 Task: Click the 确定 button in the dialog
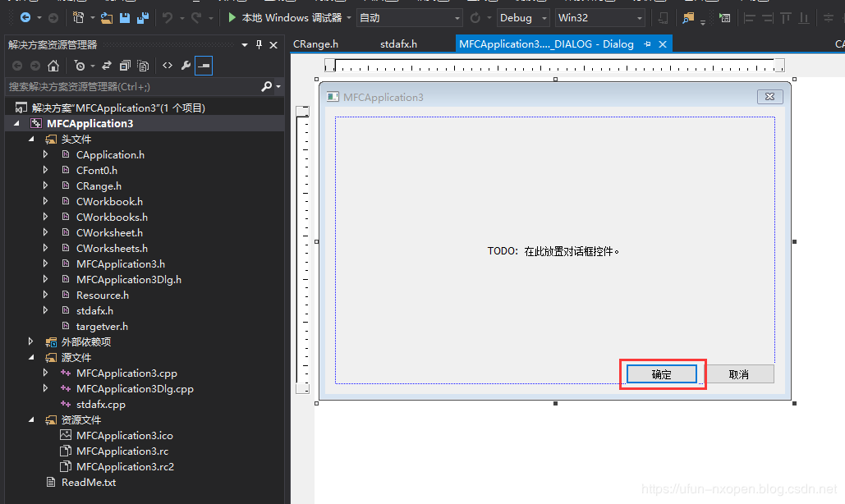(x=662, y=373)
